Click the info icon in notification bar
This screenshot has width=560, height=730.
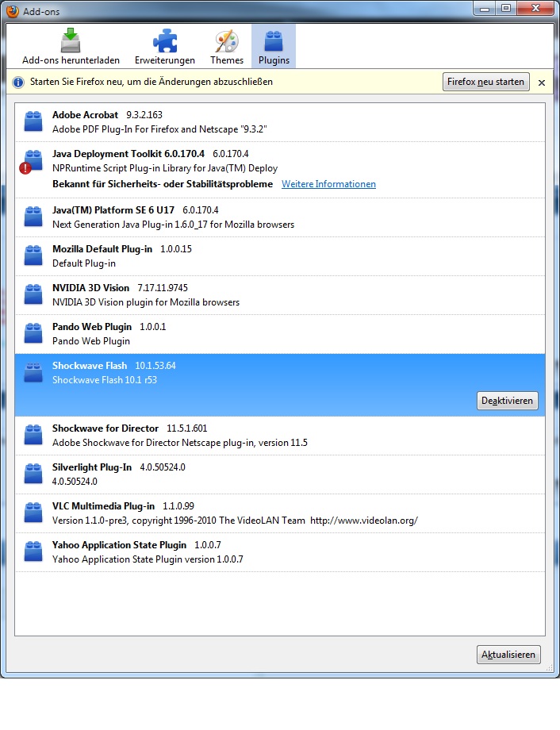pos(18,83)
